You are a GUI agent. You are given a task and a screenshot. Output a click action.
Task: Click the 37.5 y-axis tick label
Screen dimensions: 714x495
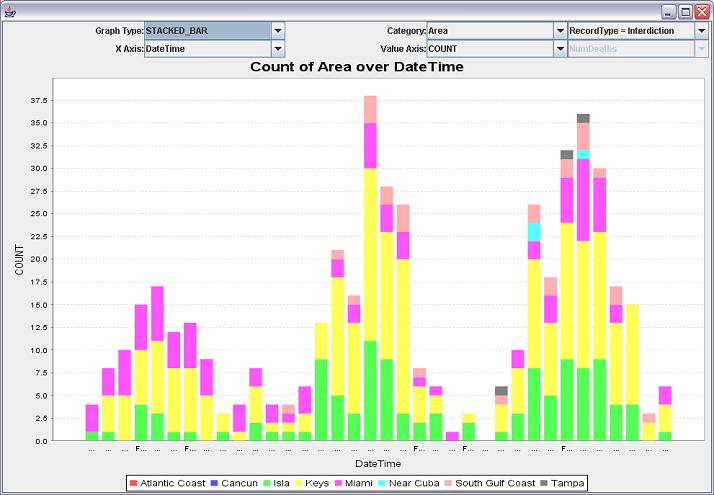(39, 101)
